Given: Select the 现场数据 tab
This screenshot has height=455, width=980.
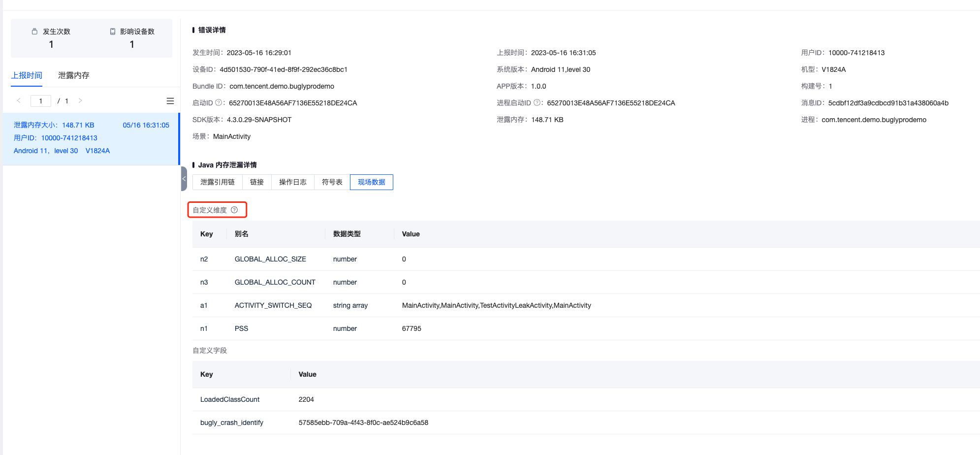Looking at the screenshot, I should [x=371, y=182].
